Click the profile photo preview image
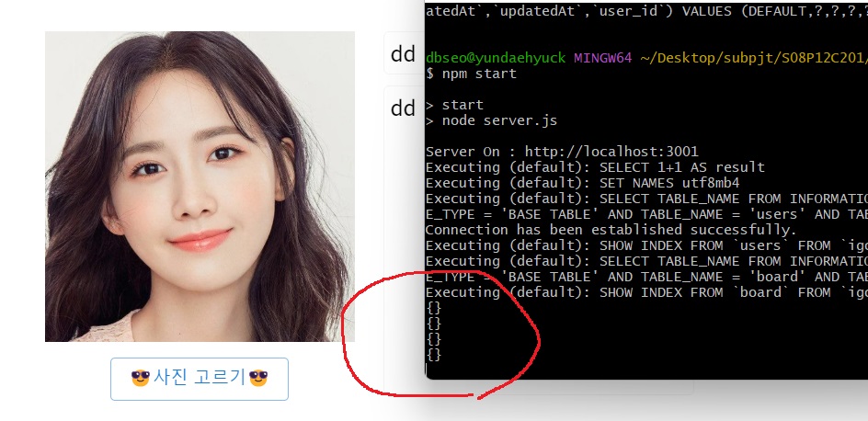This screenshot has height=421, width=868. coord(200,187)
